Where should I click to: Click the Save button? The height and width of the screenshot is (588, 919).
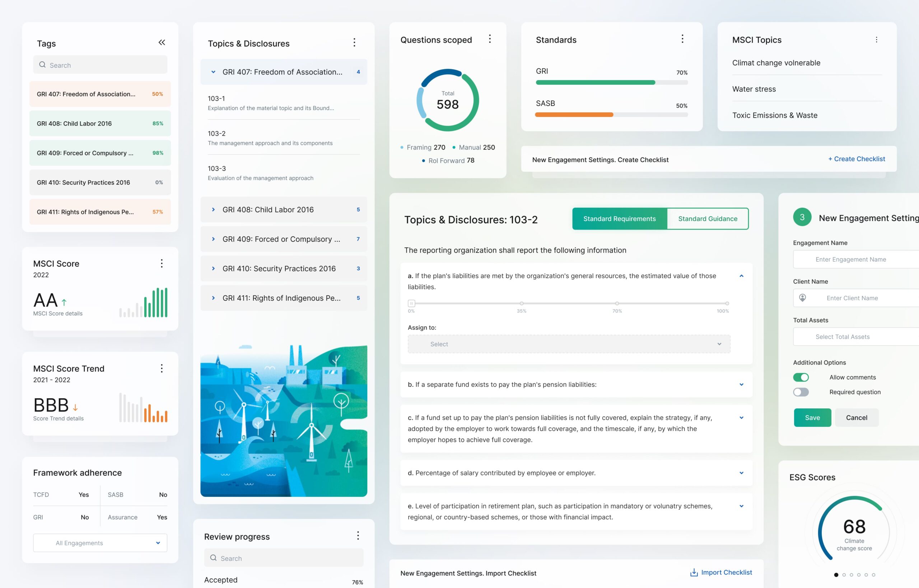pos(812,418)
